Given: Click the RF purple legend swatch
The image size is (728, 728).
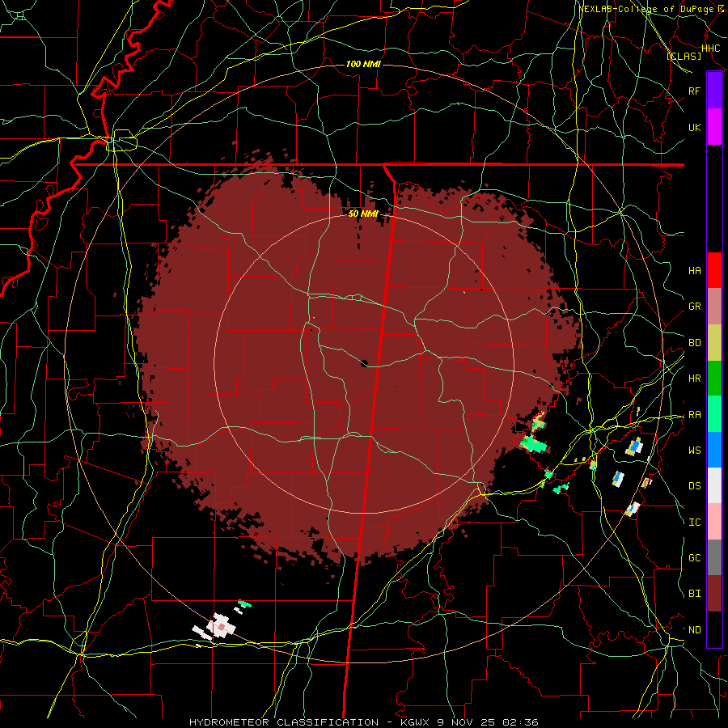Looking at the screenshot, I should coord(714,91).
